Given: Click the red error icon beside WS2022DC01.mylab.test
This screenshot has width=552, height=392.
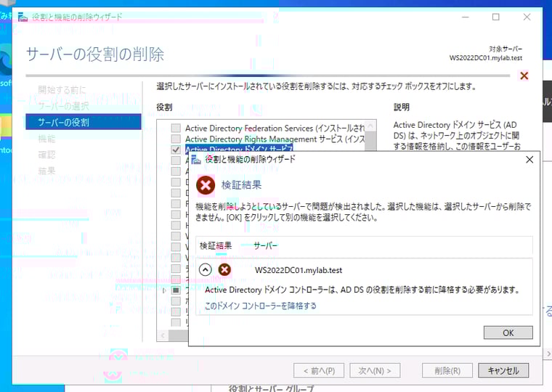Looking at the screenshot, I should [224, 270].
